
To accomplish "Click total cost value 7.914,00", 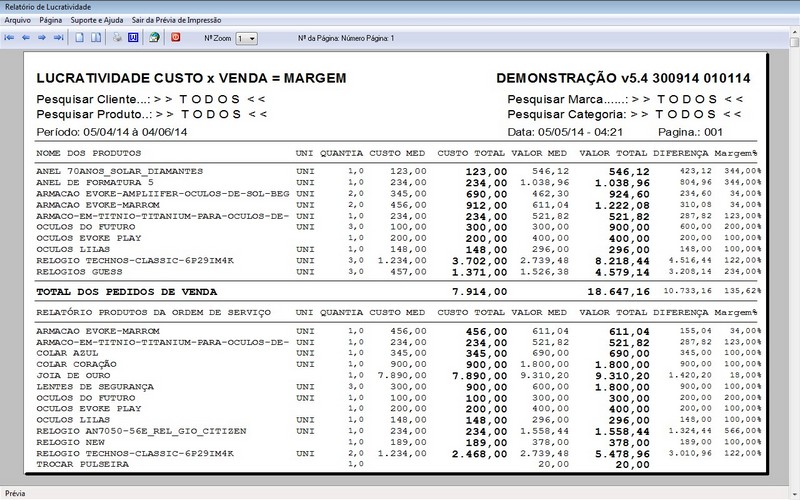I will pos(480,292).
